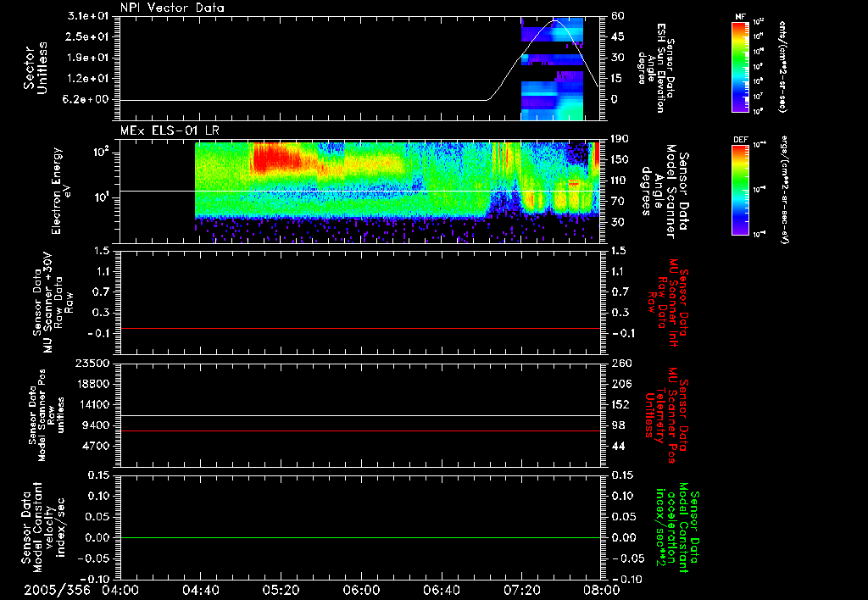Click the '14100' scanner position tick label
The image size is (868, 600).
tap(92, 404)
